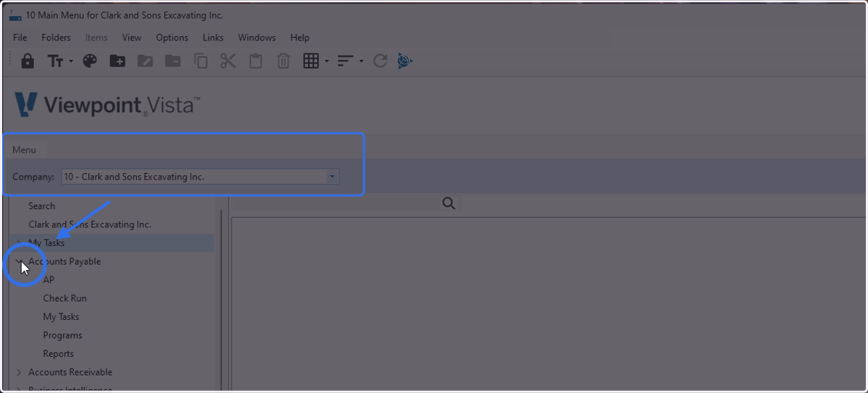The image size is (868, 393).
Task: Click the remove folder icon
Action: click(x=173, y=62)
